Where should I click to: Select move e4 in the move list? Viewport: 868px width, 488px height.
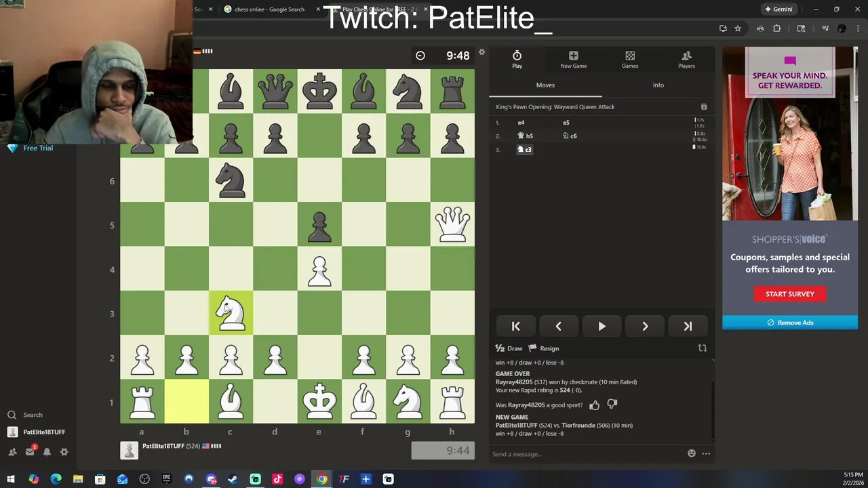[x=521, y=123]
